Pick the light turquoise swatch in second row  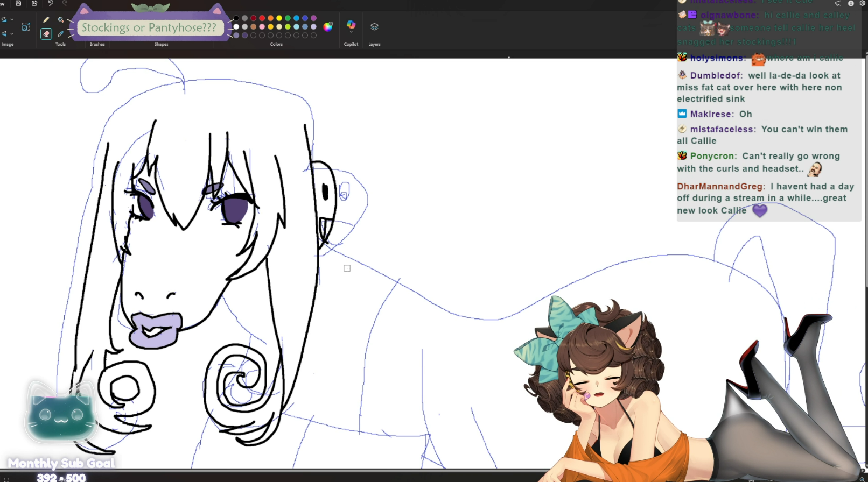click(297, 27)
